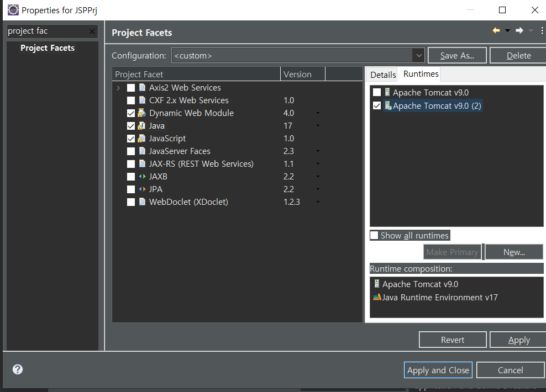The height and width of the screenshot is (392, 546).
Task: Click the Apply button
Action: pyautogui.click(x=518, y=340)
